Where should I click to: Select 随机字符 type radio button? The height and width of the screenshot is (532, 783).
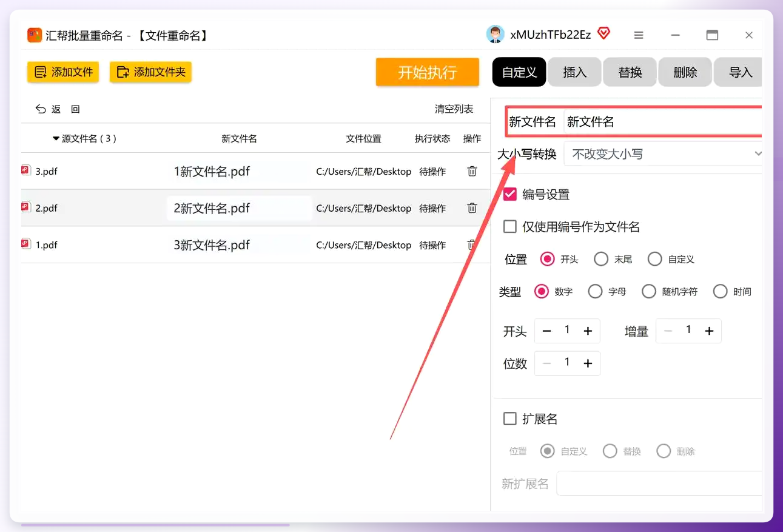pyautogui.click(x=649, y=292)
